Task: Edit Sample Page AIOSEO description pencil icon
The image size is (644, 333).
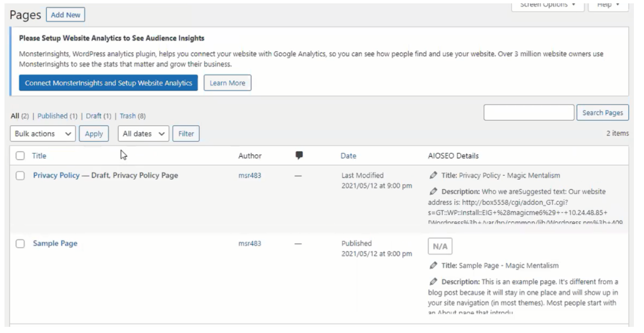Action: tap(433, 282)
